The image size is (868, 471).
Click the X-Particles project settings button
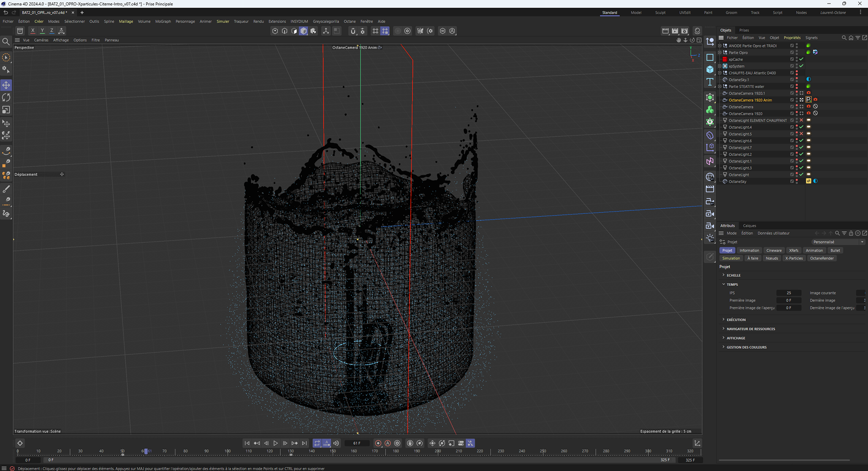[x=793, y=258]
